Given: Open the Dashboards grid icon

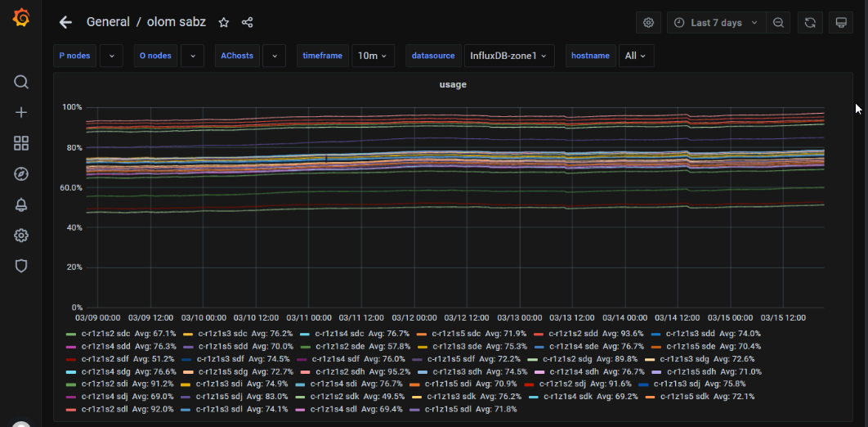Looking at the screenshot, I should pos(21,143).
